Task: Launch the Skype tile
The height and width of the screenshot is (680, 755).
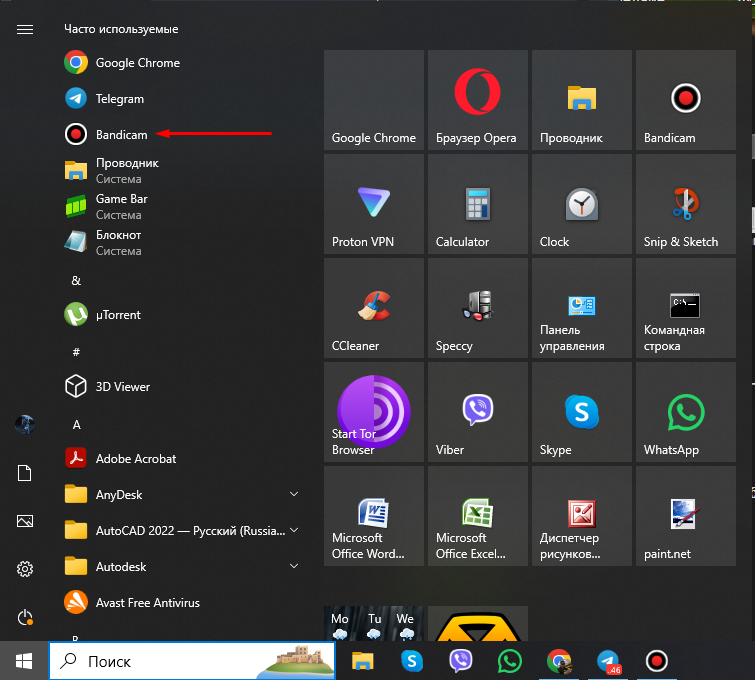Action: [582, 412]
